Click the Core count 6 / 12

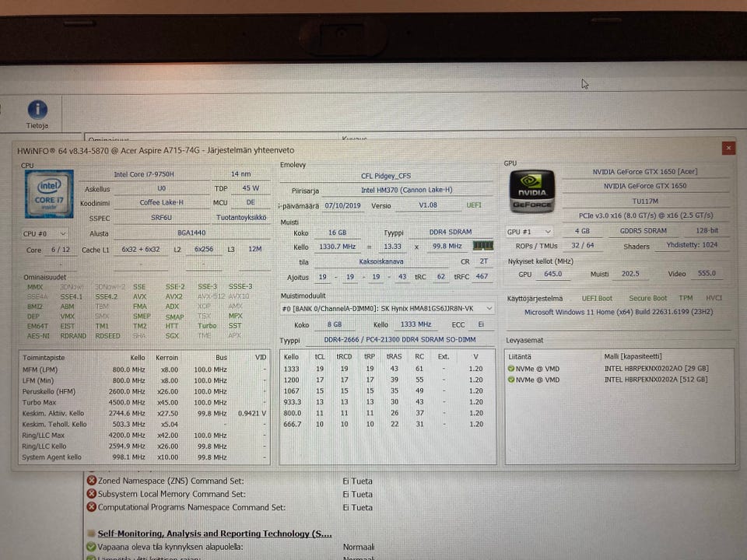[x=61, y=250]
